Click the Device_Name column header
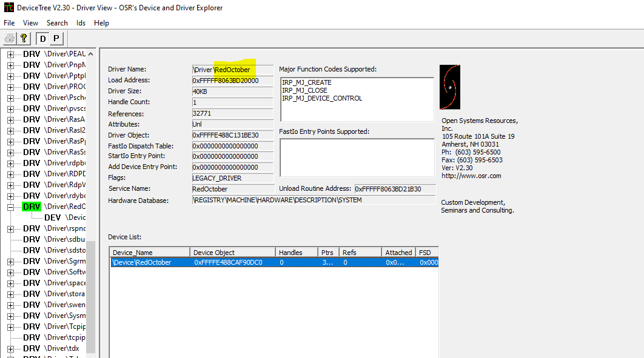 pos(150,253)
